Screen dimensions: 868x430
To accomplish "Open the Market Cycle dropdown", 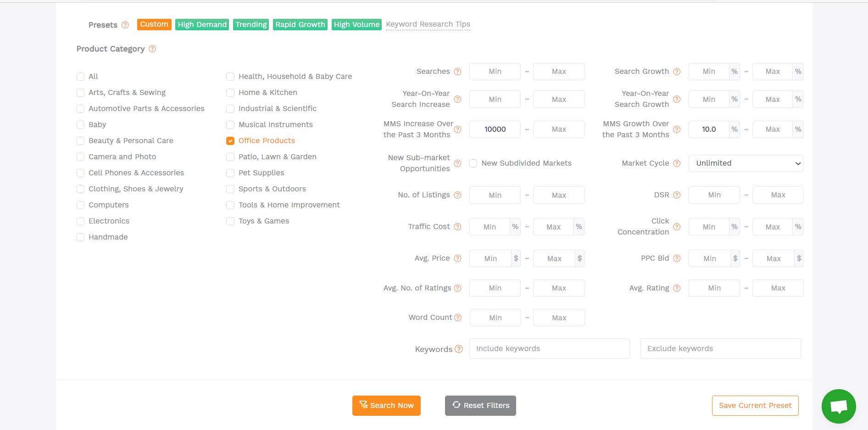I will (x=746, y=163).
